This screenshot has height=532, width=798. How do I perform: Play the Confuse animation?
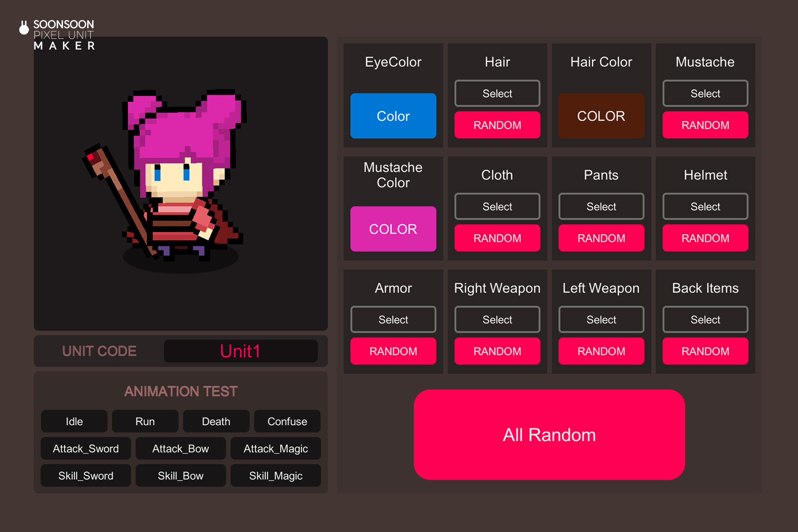[287, 421]
